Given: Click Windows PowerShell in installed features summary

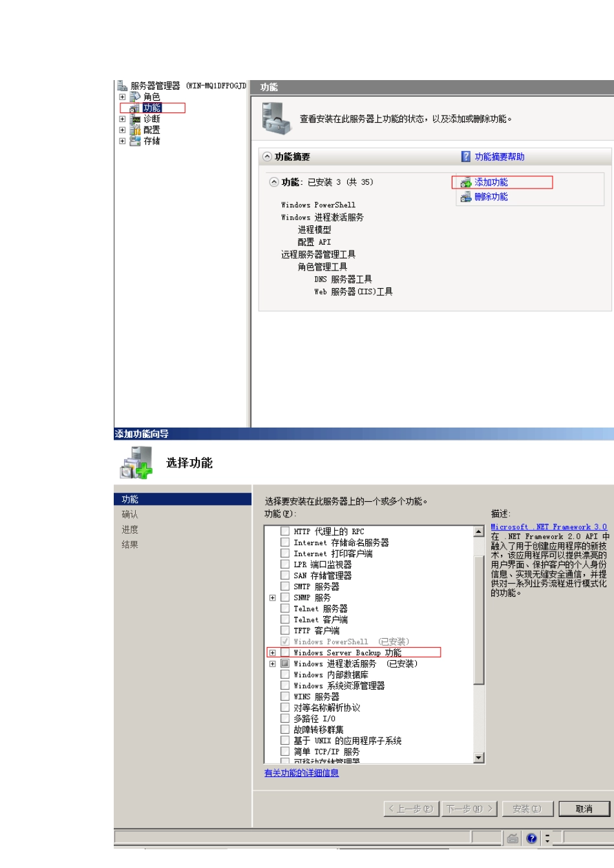Looking at the screenshot, I should tap(318, 205).
